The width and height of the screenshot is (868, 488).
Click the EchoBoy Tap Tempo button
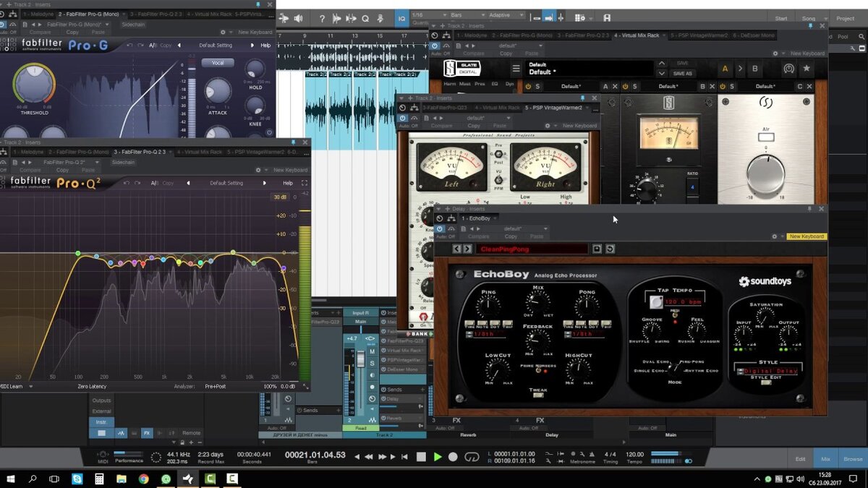(x=655, y=302)
